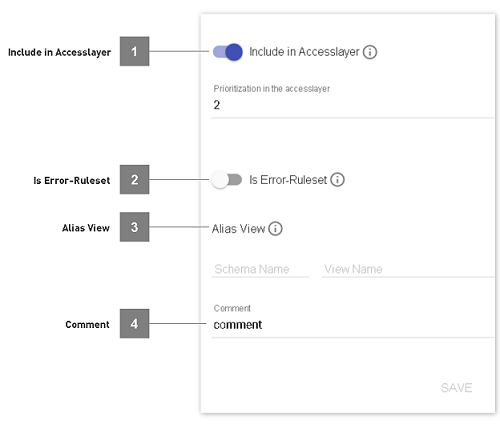Click the Alias View heading in panel
The width and height of the screenshot is (500, 424).
pyautogui.click(x=239, y=229)
